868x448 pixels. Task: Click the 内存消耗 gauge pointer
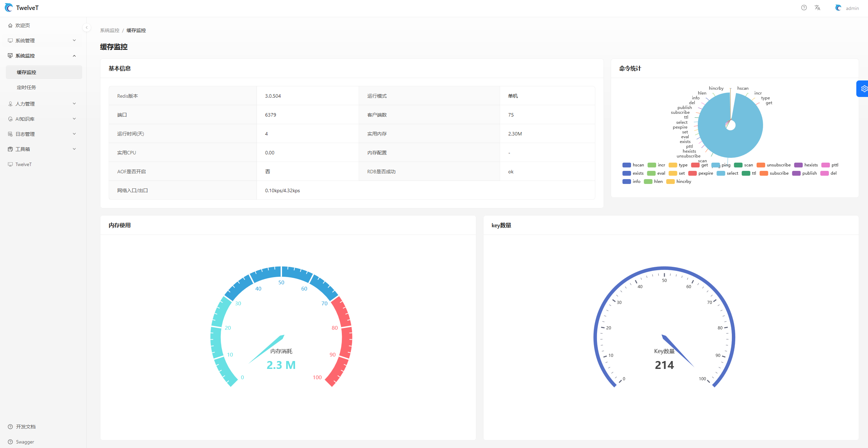(267, 349)
